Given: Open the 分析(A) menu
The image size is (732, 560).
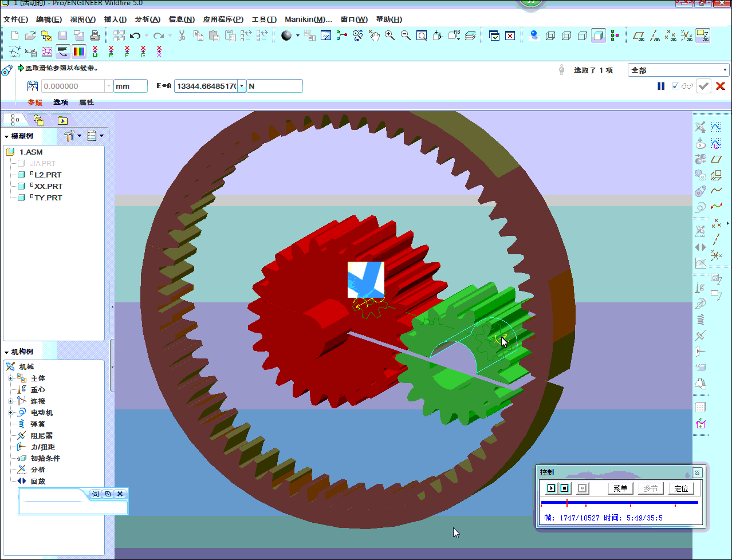Looking at the screenshot, I should 148,19.
